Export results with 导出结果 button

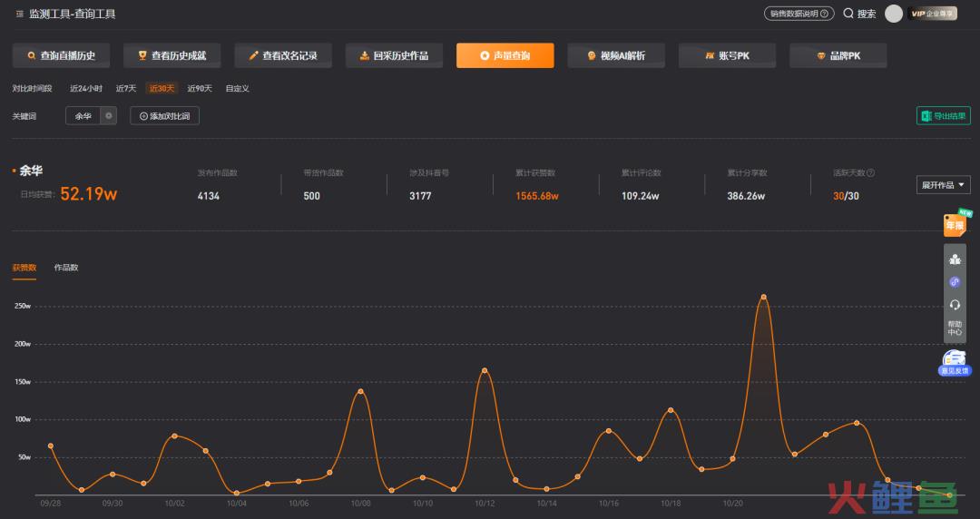[944, 115]
